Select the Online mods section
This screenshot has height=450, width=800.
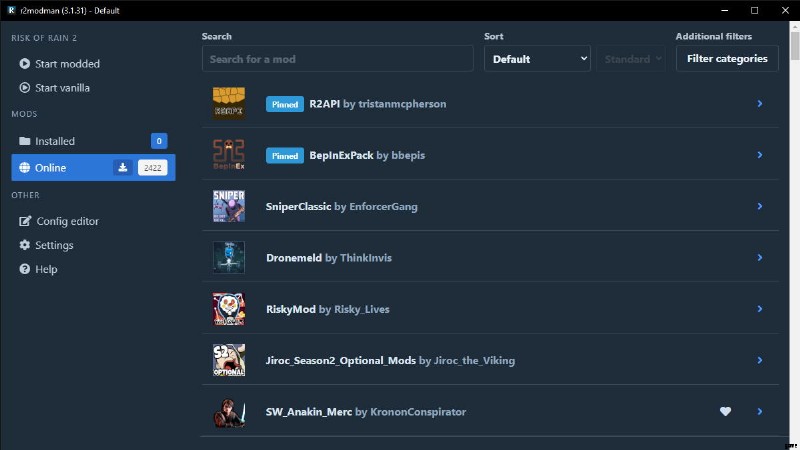[93, 167]
